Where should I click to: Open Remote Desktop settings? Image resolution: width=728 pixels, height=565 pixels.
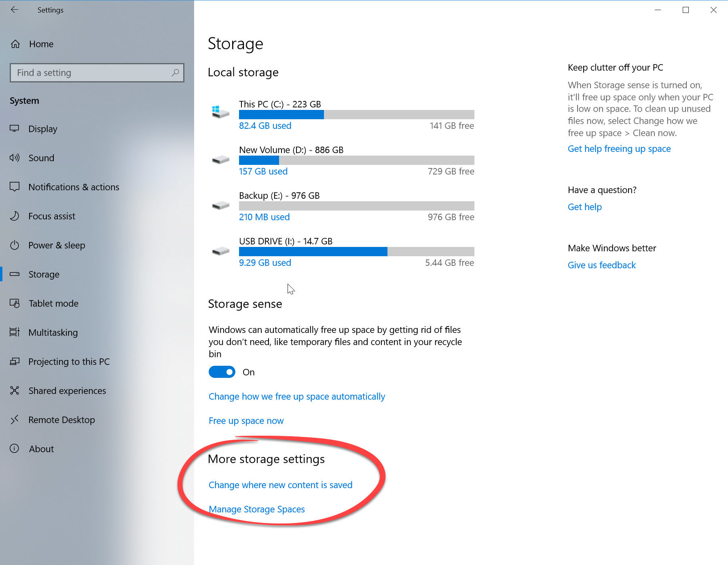tap(97, 420)
